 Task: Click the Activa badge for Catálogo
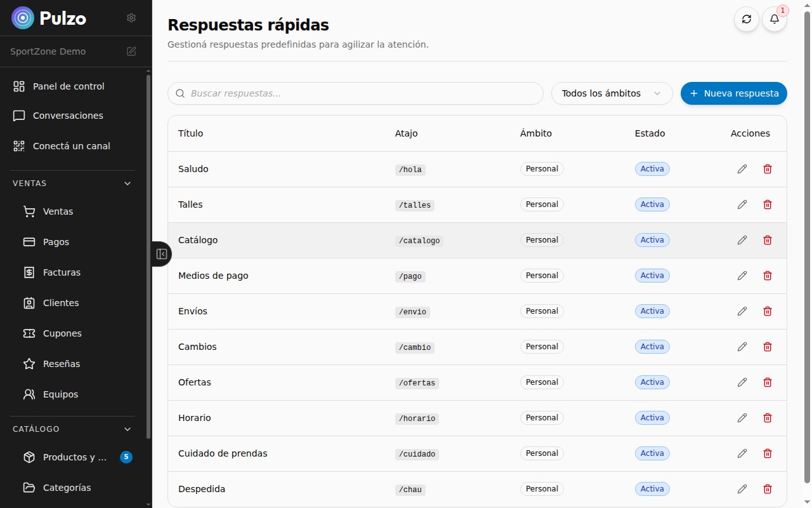(652, 239)
